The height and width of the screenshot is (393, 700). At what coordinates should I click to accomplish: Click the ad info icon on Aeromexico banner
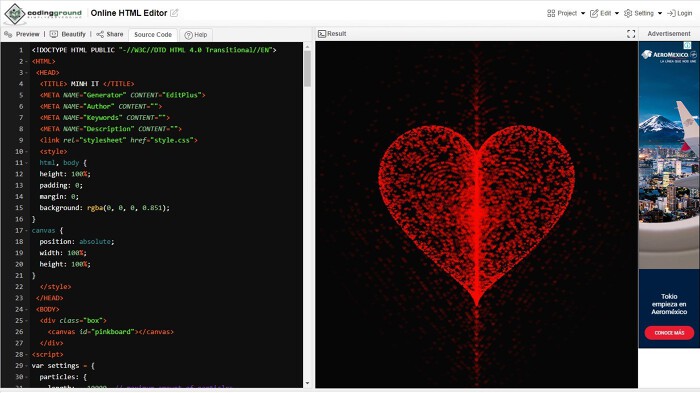pyautogui.click(x=688, y=46)
